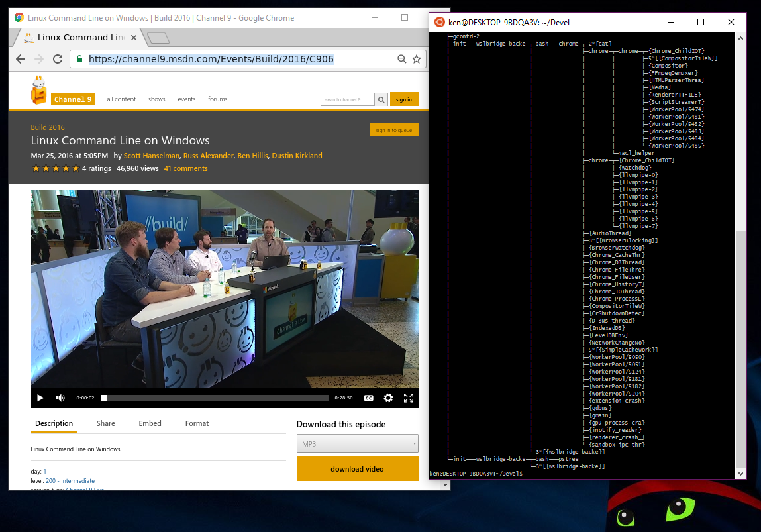The image size is (761, 532).
Task: Switch to the Description tab
Action: 54,423
